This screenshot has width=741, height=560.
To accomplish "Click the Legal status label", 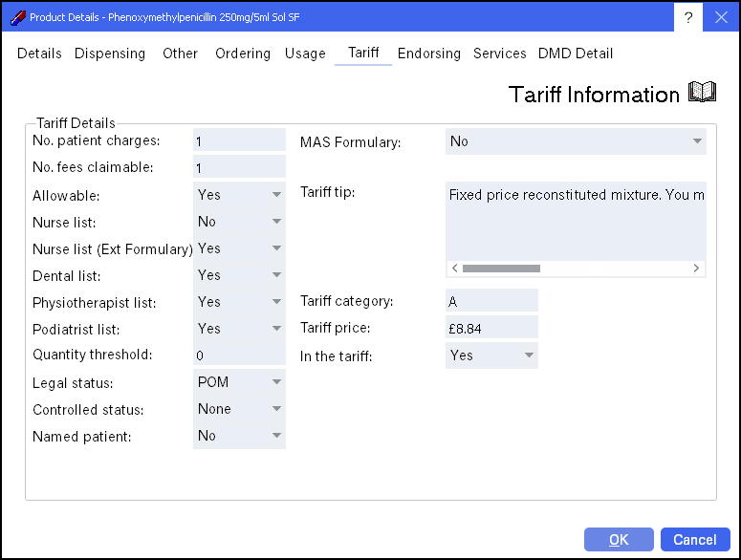I will 73,383.
